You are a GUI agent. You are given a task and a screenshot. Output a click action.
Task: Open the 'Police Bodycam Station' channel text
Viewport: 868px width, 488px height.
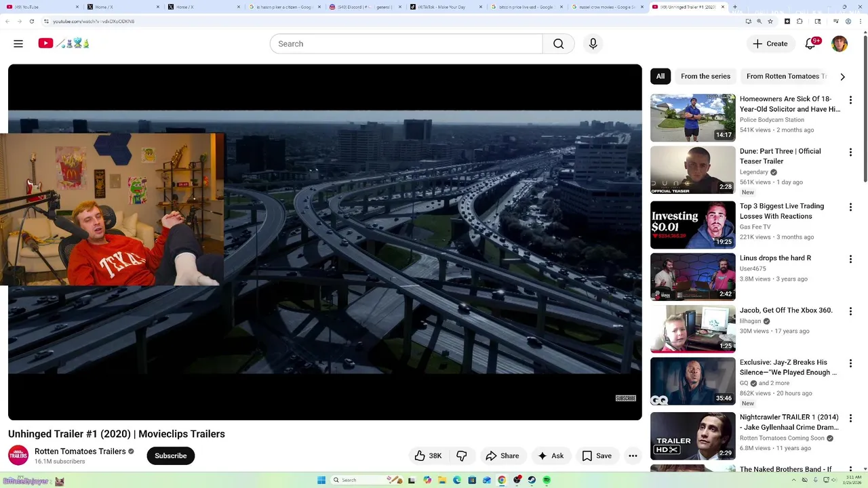(x=772, y=120)
